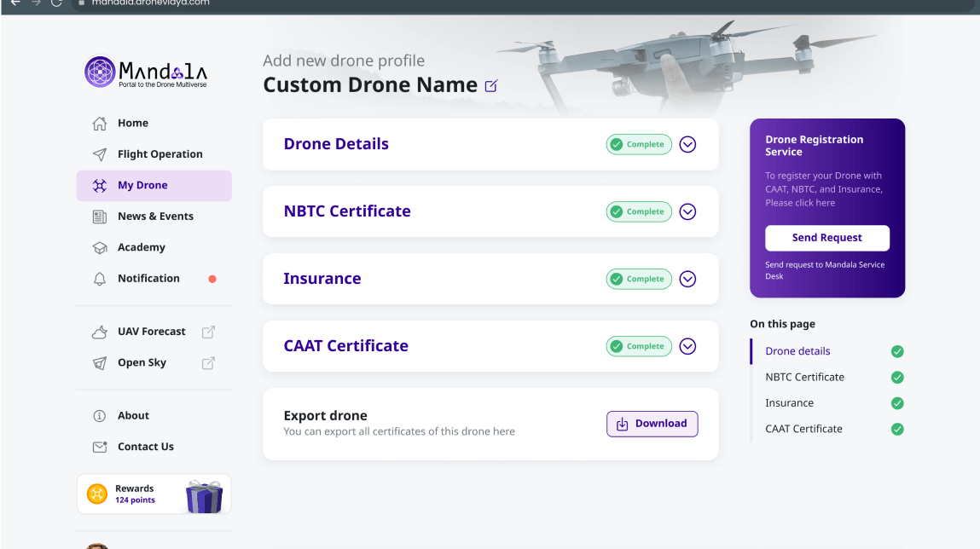
Task: Expand the CAAT Certificate section chevron
Action: click(x=687, y=347)
